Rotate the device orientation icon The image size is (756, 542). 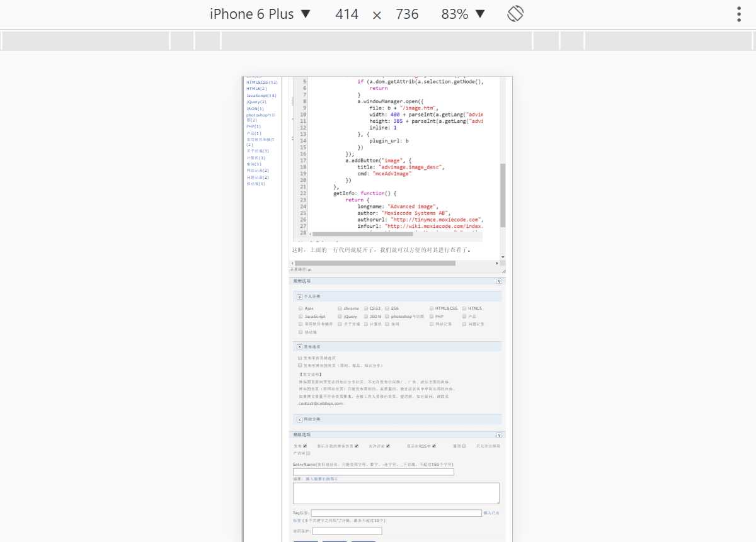click(x=516, y=14)
